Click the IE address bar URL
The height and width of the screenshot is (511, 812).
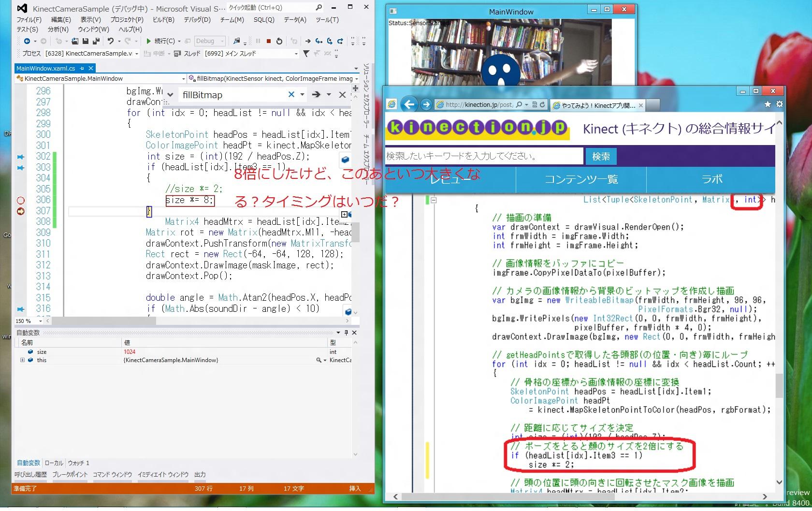point(479,104)
